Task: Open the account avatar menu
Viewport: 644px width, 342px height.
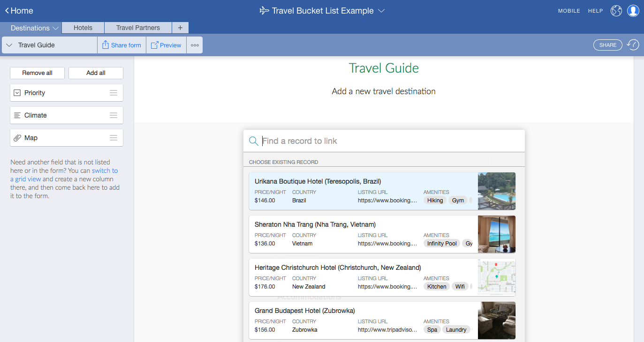Action: 633,10
